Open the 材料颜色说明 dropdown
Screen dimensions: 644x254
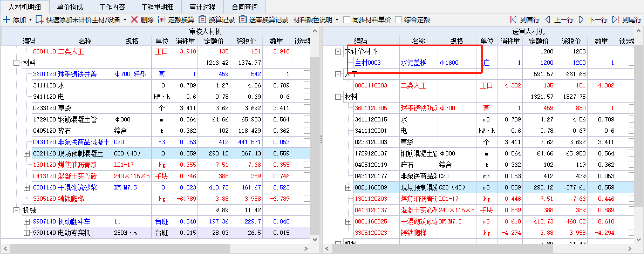tap(337, 20)
